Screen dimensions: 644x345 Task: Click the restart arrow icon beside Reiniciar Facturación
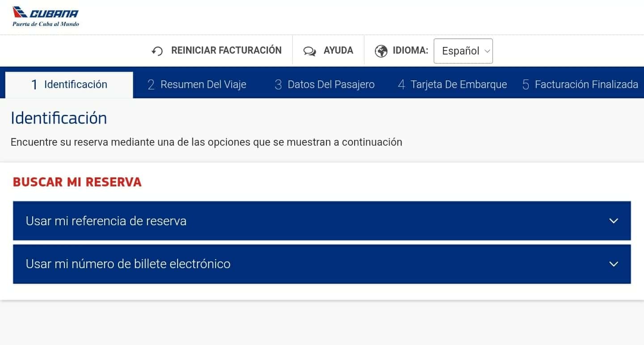[157, 51]
